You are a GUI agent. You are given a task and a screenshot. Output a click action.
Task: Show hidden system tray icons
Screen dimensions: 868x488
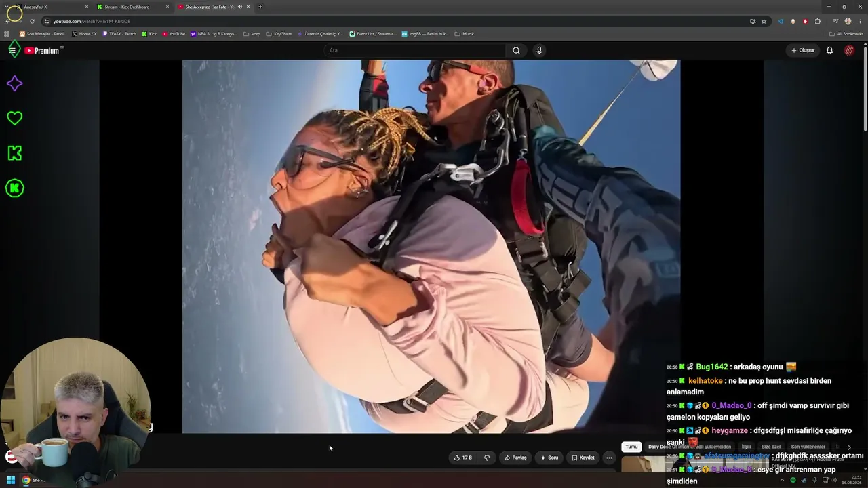[x=781, y=480]
